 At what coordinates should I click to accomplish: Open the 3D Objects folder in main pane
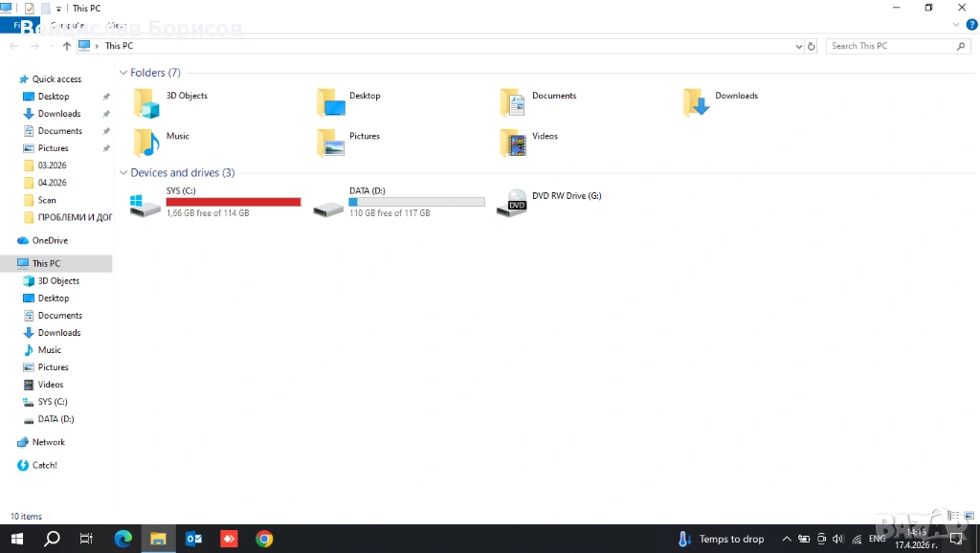(x=146, y=101)
